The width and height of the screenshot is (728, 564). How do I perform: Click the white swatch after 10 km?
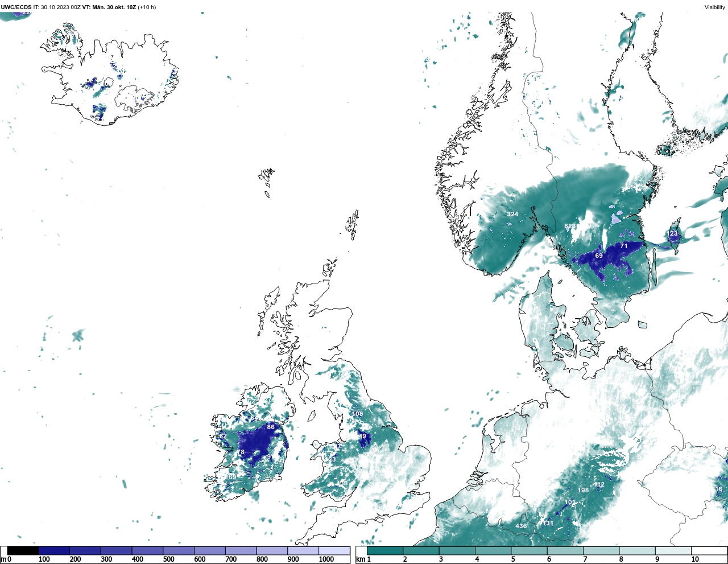(x=709, y=550)
